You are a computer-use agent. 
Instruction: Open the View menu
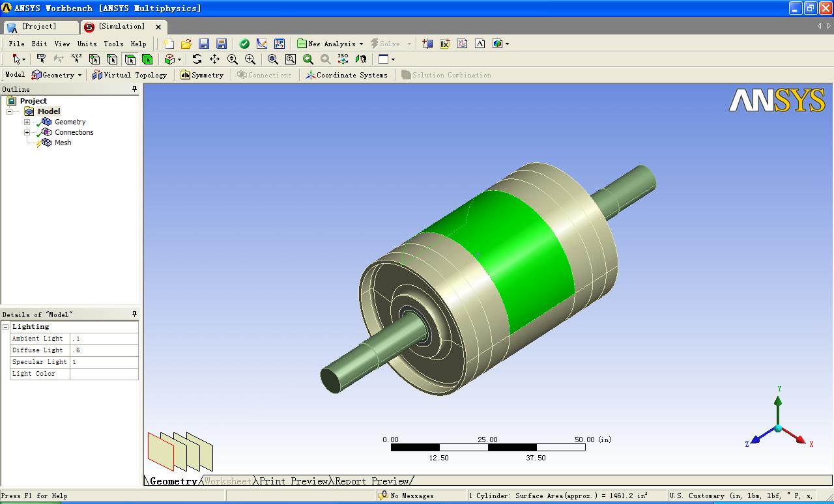62,44
